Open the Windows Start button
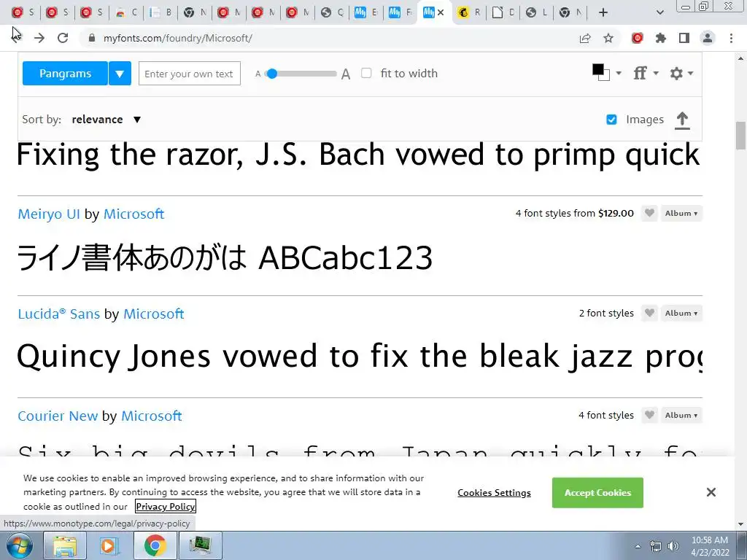This screenshot has width=747, height=560. tap(20, 545)
